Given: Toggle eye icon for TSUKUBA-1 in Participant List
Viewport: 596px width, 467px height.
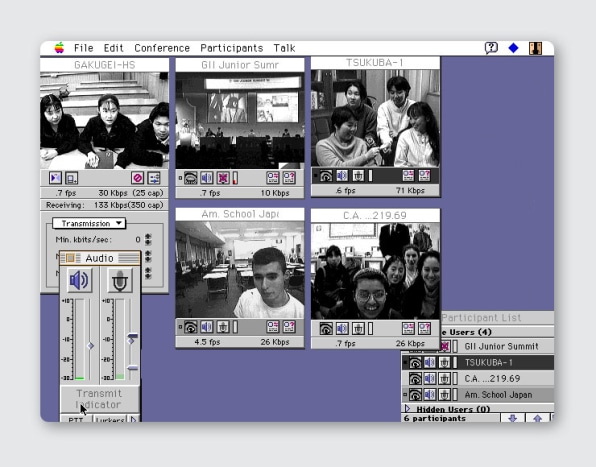Looking at the screenshot, I should tap(415, 363).
